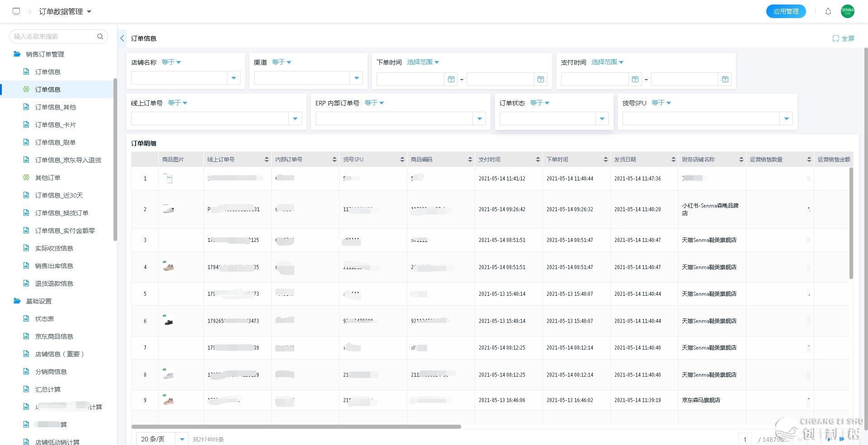
Task: Open 京东商品信息 in sidebar
Action: coord(54,336)
